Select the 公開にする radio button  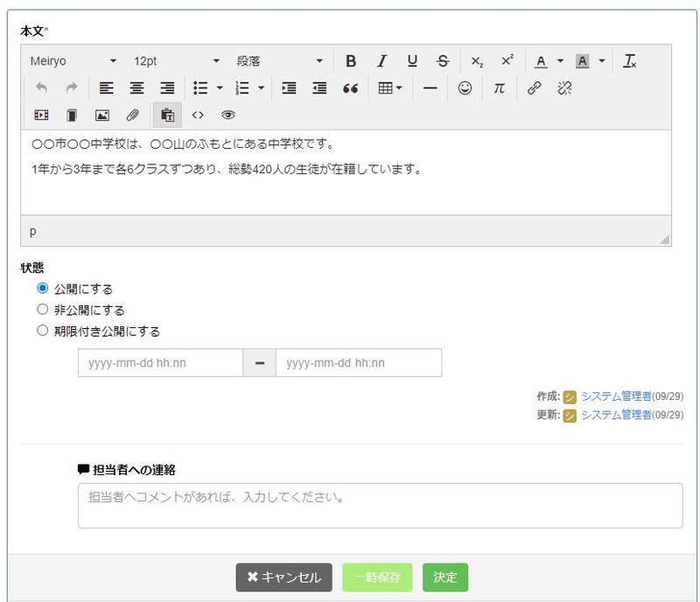coord(43,288)
